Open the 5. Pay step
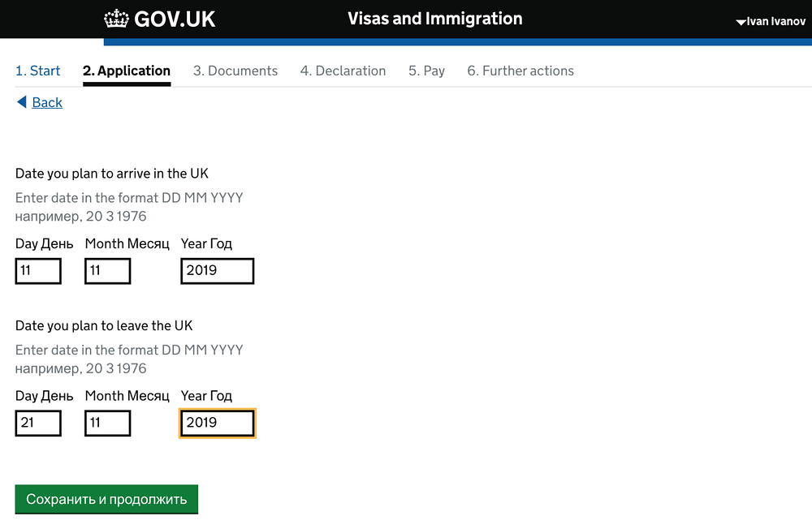Screen dimensions: 812x529 (426, 71)
